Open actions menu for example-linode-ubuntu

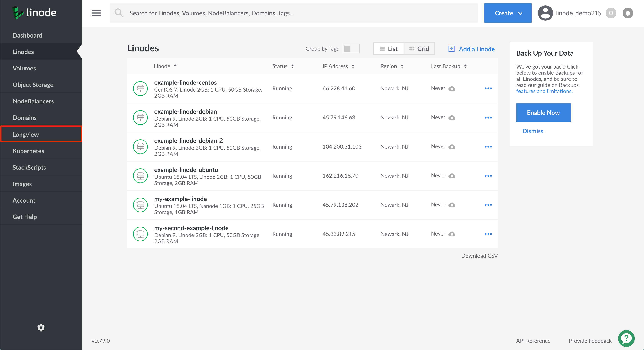point(488,176)
